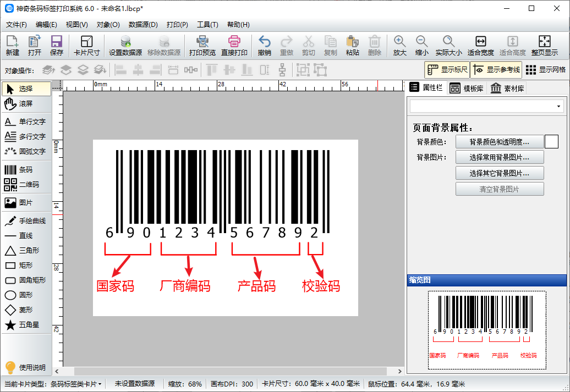Select the 直线 line tool
This screenshot has width=570, height=392.
(26, 236)
